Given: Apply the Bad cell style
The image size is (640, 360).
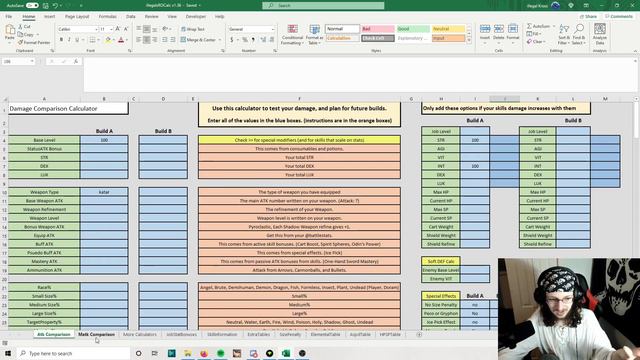Looking at the screenshot, I should point(378,29).
